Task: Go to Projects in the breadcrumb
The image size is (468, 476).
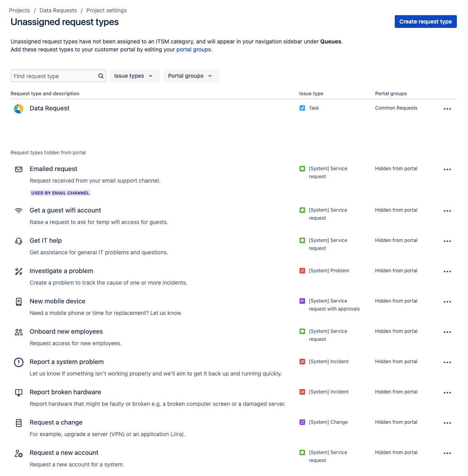Action: [20, 10]
